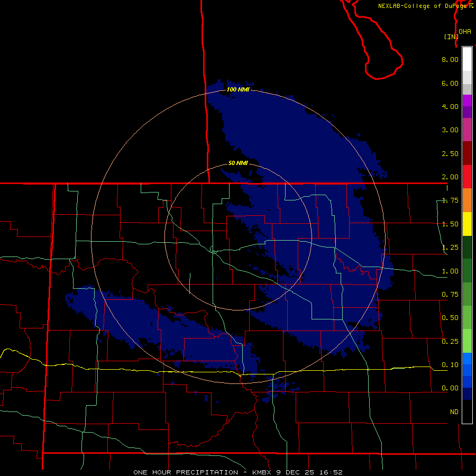Image resolution: width=476 pixels, height=476 pixels.
Task: Click the pink legend swatch beside 3.00
Action: (x=467, y=130)
